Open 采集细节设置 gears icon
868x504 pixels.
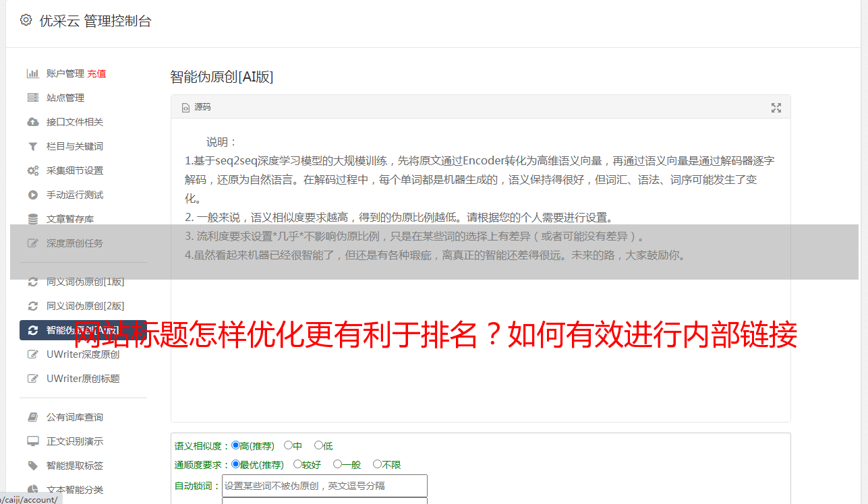click(32, 170)
